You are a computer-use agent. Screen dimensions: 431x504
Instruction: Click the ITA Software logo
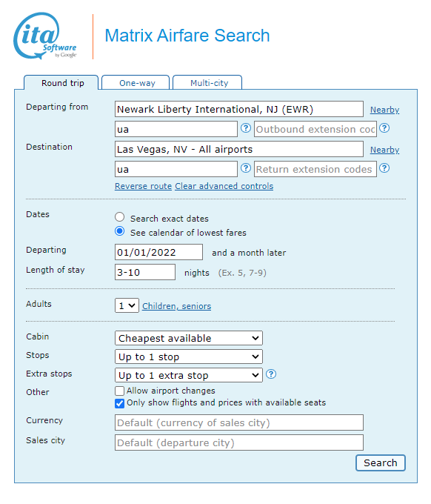pos(45,36)
